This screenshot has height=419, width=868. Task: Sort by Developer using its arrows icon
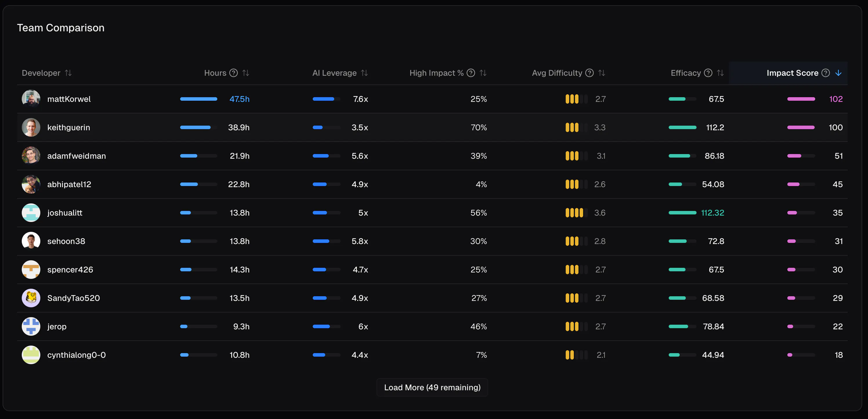pyautogui.click(x=68, y=73)
